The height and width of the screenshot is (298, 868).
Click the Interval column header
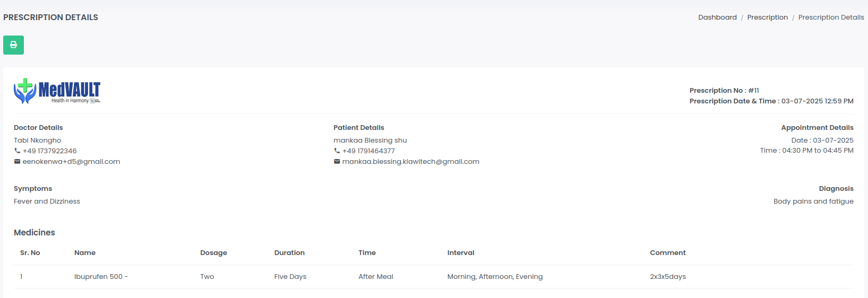[x=460, y=253]
